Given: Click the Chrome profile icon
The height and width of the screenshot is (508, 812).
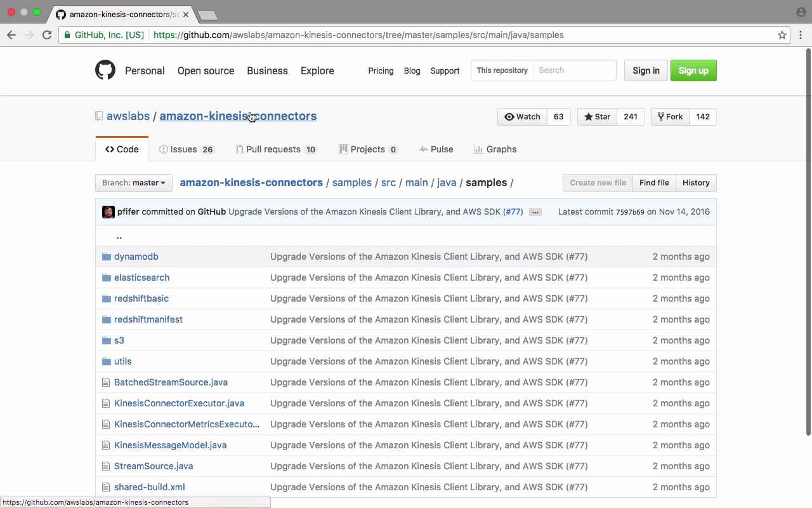Looking at the screenshot, I should pyautogui.click(x=801, y=12).
